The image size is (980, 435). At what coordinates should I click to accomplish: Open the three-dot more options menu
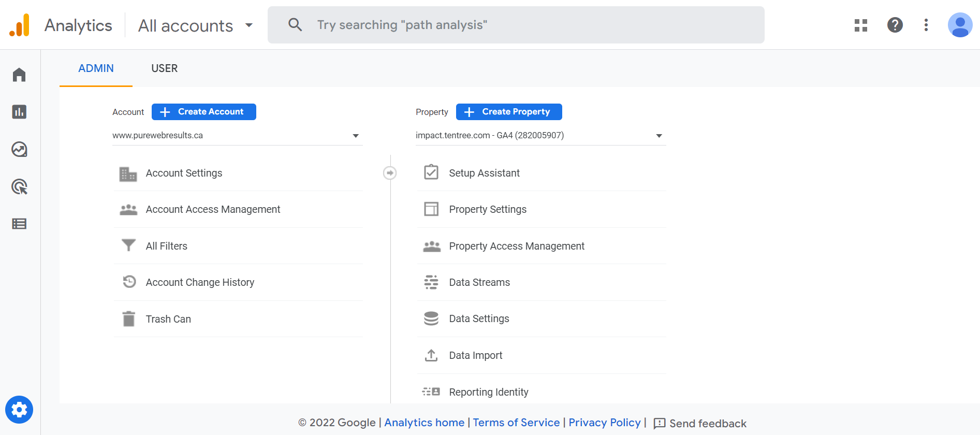point(926,25)
